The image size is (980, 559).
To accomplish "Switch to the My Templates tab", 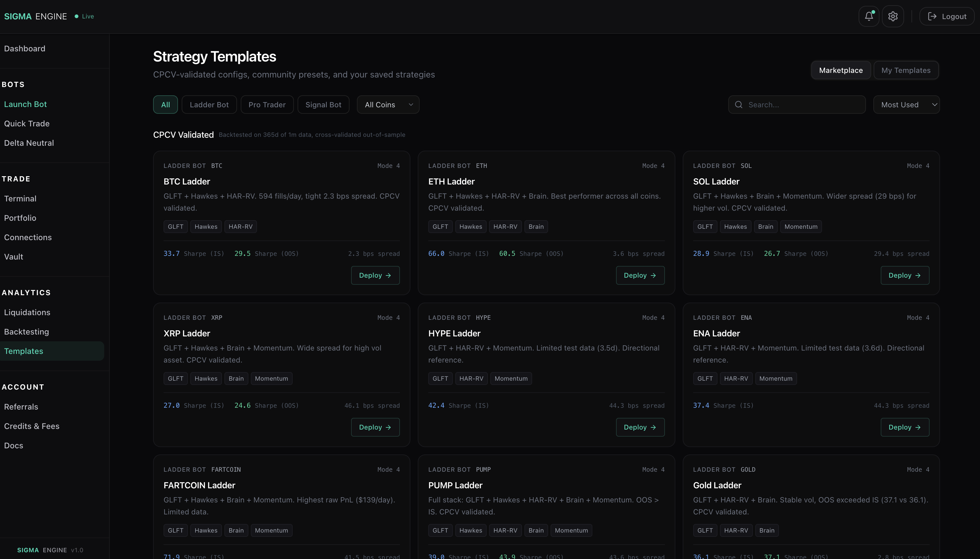I will (906, 70).
